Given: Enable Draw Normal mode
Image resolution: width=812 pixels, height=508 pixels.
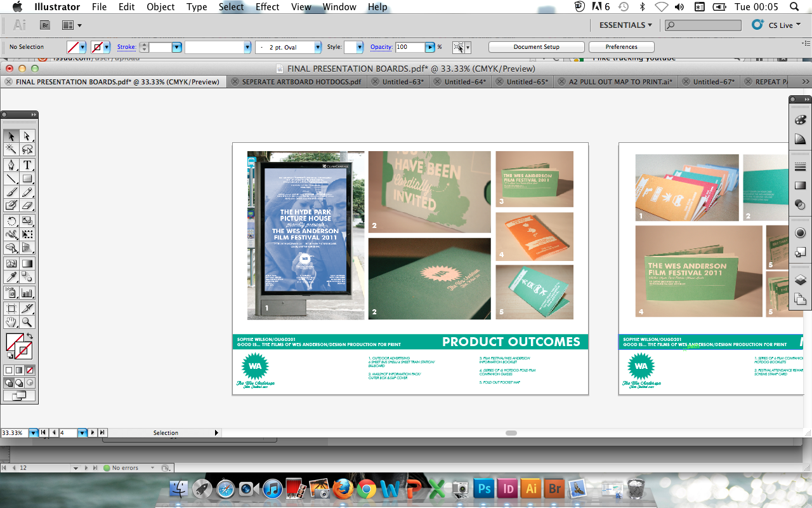Looking at the screenshot, I should click(x=9, y=383).
